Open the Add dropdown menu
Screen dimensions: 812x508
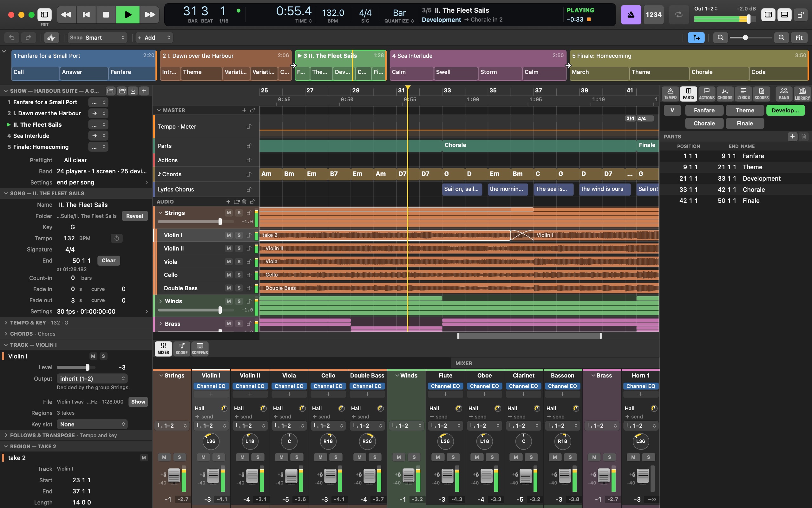click(154, 37)
